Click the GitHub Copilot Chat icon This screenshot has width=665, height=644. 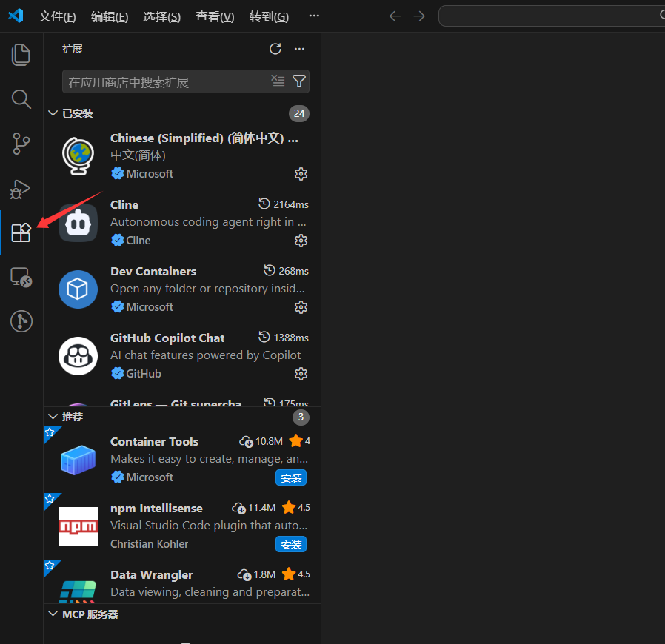[x=78, y=356]
